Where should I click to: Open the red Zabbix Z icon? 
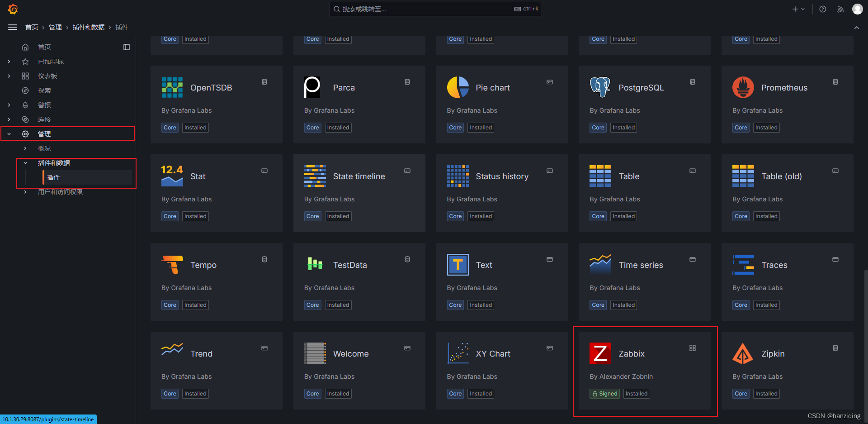pos(600,353)
